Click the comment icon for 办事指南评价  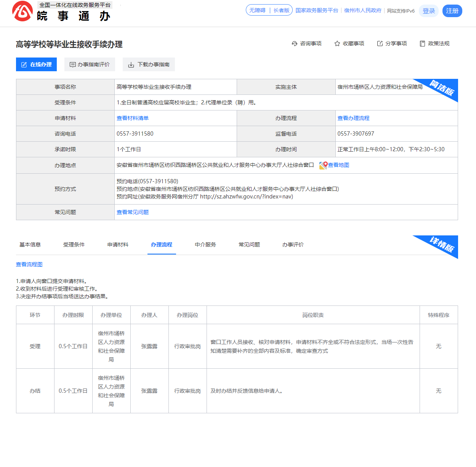(72, 65)
